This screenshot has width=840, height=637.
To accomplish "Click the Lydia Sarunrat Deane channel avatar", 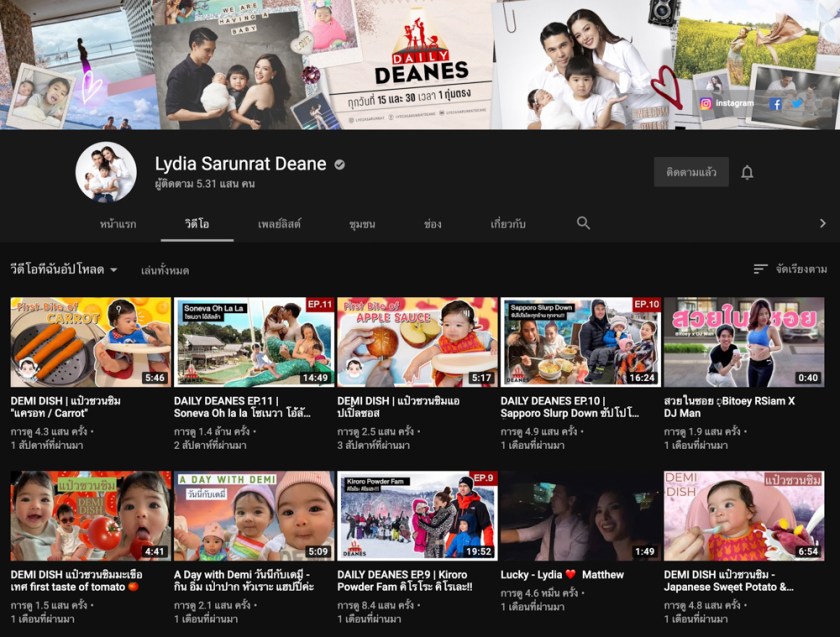I will coord(106,172).
